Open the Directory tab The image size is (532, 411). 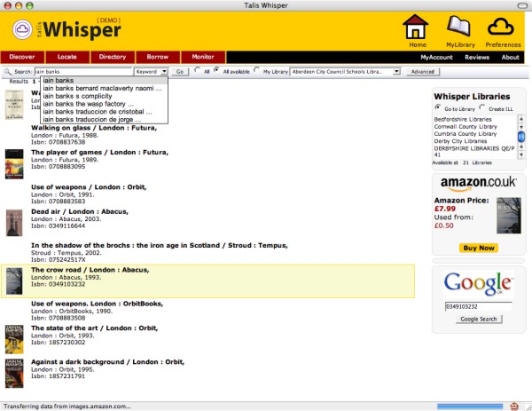(x=113, y=57)
